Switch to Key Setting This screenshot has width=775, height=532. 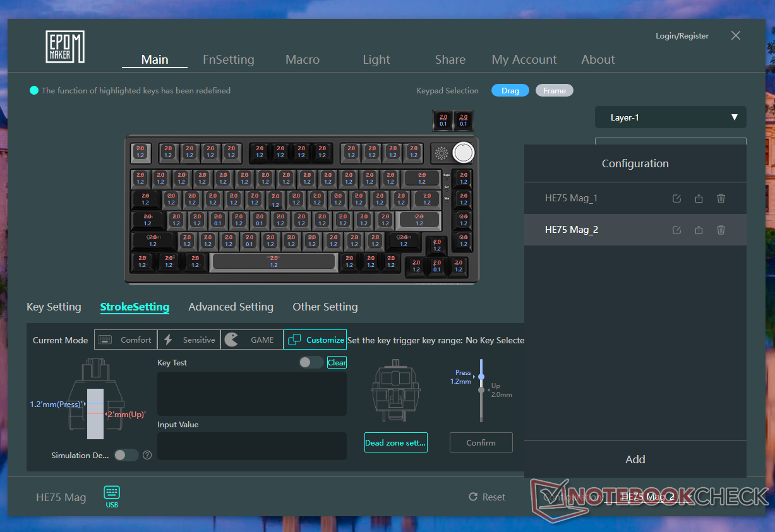54,307
